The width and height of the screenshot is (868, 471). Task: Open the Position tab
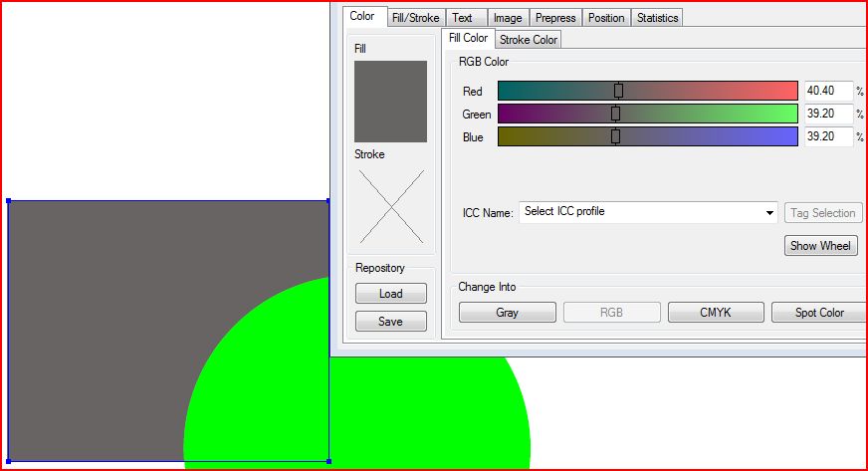tap(606, 18)
